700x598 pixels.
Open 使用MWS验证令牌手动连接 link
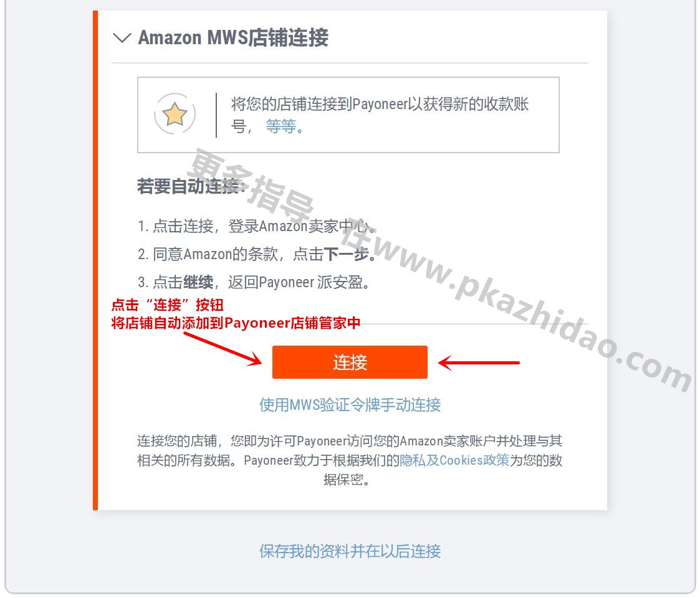point(350,405)
